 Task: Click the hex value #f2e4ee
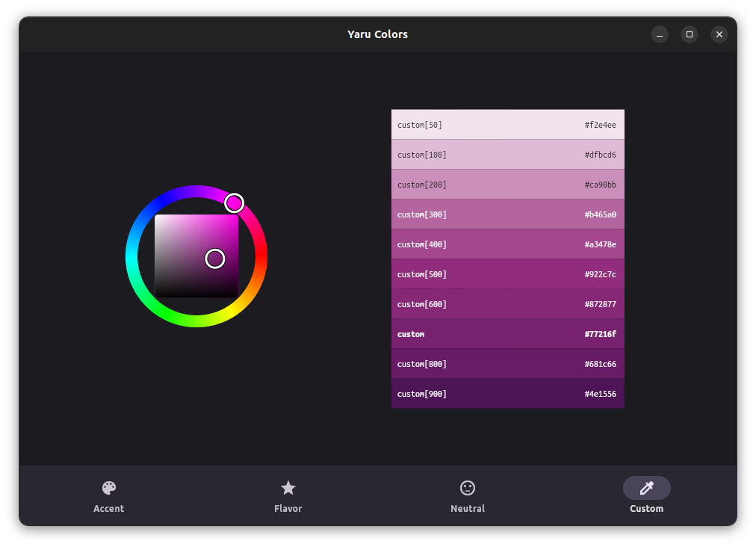[601, 125]
